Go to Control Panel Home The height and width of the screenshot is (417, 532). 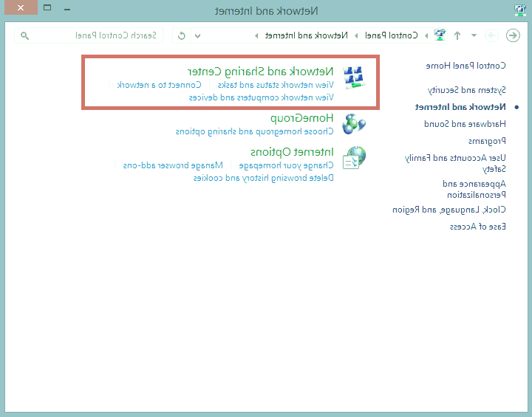(x=465, y=66)
